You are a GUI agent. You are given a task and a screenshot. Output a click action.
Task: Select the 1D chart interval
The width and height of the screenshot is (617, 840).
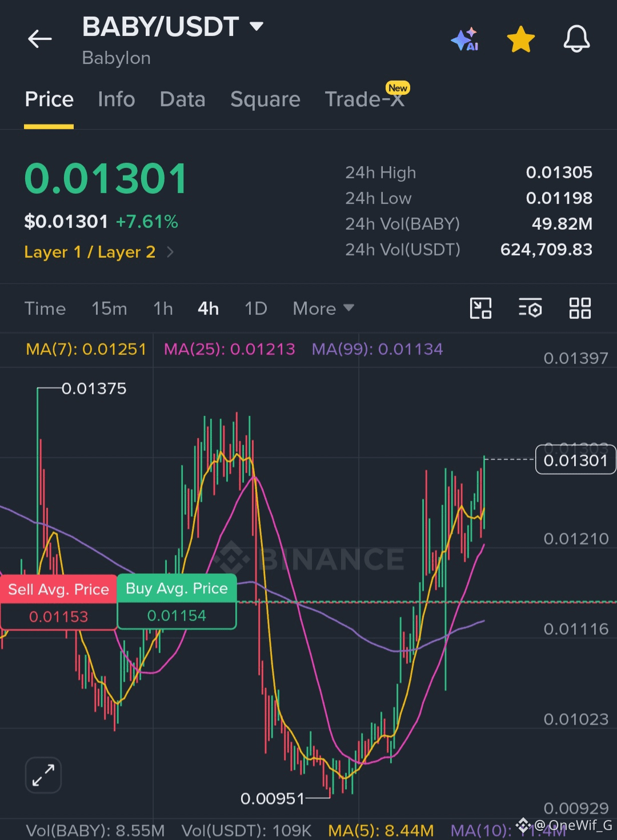pos(256,309)
